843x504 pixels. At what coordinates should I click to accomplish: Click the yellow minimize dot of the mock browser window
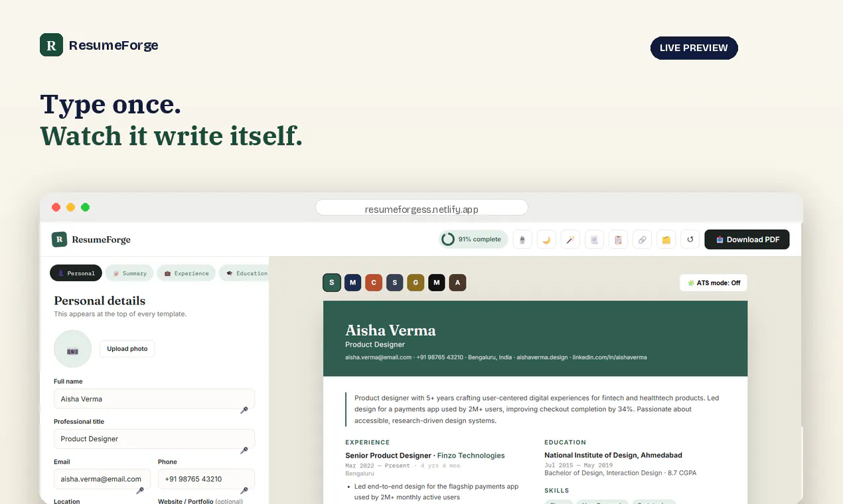[70, 208]
